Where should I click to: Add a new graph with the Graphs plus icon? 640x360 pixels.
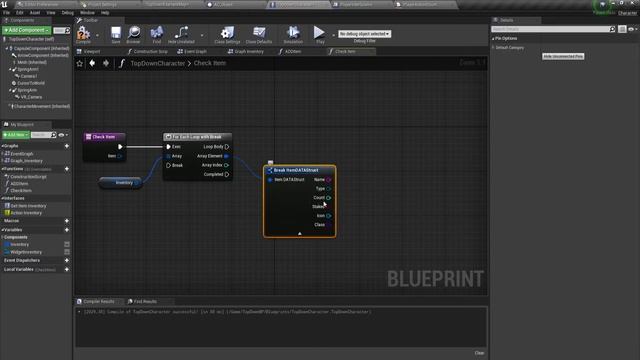pos(67,146)
